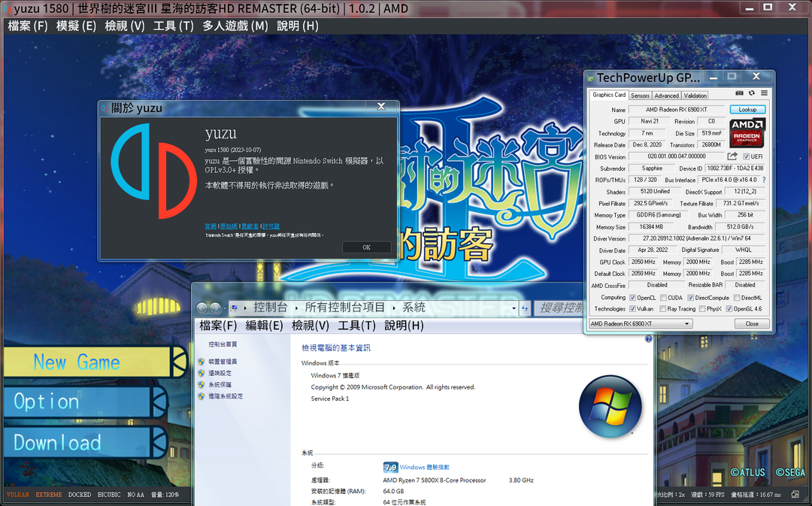The height and width of the screenshot is (506, 812).
Task: Toggle the DirectCompute checkbox
Action: [x=690, y=298]
